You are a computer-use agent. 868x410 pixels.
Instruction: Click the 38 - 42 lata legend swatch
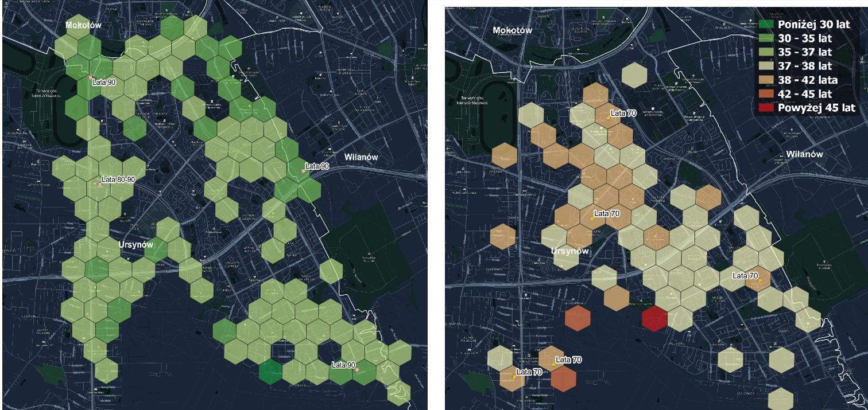(765, 80)
